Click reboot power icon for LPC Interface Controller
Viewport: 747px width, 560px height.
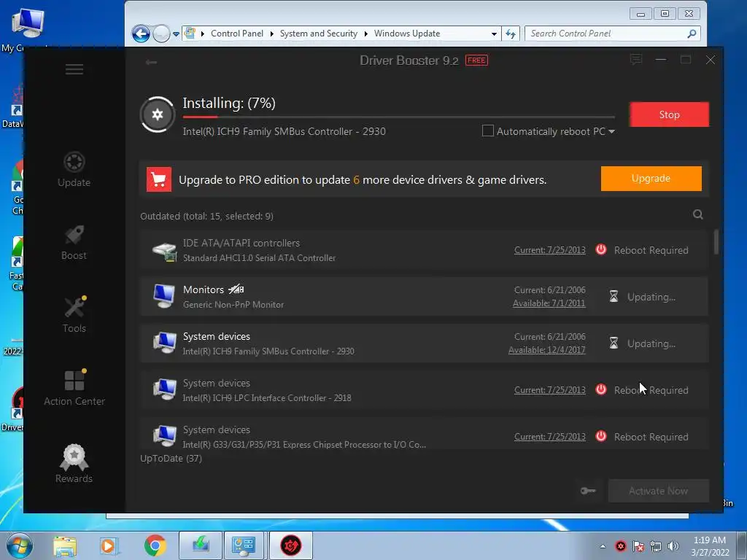click(601, 389)
